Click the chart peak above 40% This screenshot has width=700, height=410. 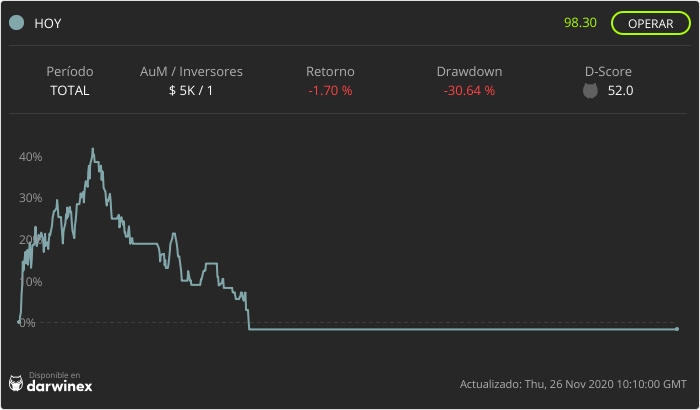point(93,149)
